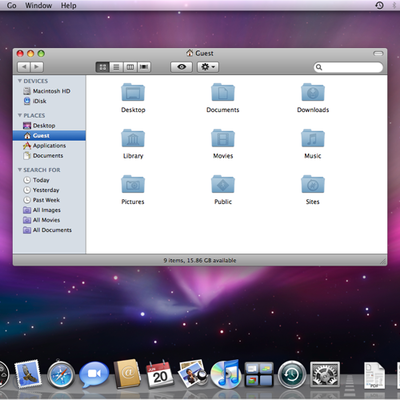
Task: Open the Music folder
Action: pyautogui.click(x=313, y=138)
